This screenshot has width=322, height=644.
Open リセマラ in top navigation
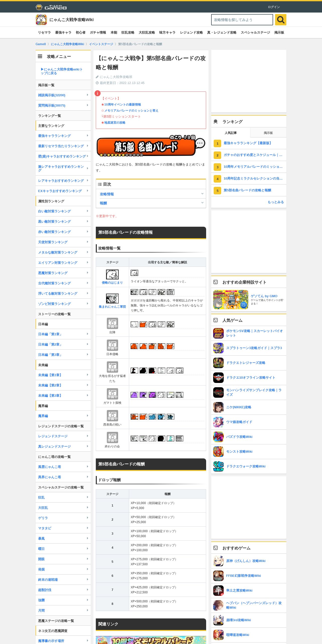click(x=44, y=33)
